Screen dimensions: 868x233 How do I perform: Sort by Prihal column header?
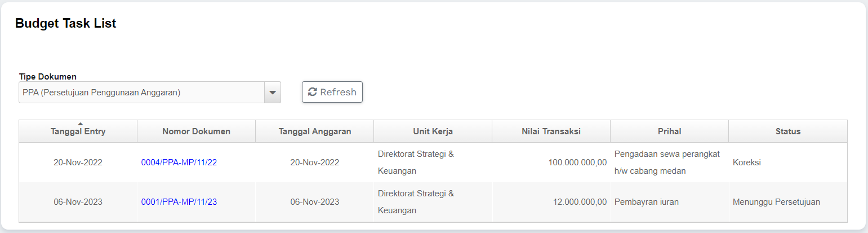click(x=669, y=131)
